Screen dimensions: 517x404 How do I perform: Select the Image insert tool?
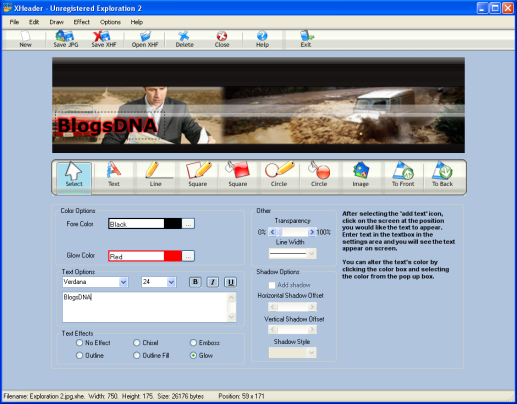[x=361, y=174]
